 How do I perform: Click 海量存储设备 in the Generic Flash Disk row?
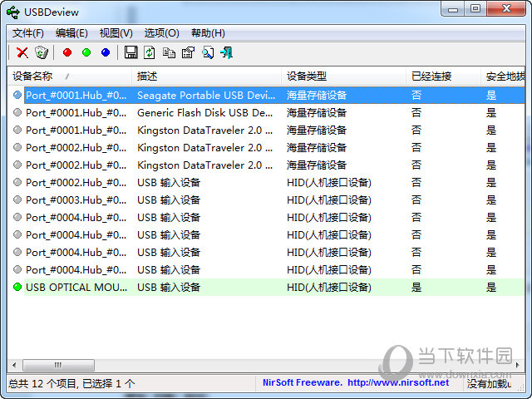[317, 113]
